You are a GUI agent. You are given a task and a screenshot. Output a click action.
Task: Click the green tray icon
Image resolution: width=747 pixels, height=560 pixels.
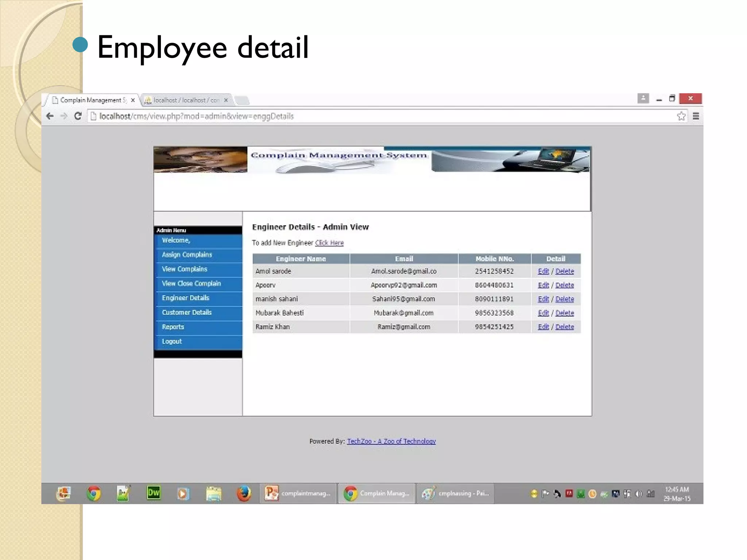tap(581, 494)
